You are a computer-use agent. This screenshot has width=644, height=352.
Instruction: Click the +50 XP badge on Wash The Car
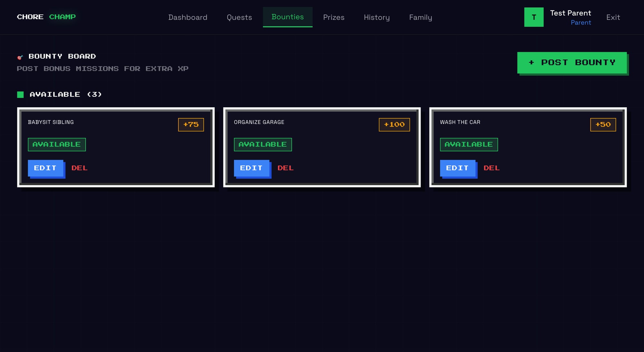click(x=603, y=124)
